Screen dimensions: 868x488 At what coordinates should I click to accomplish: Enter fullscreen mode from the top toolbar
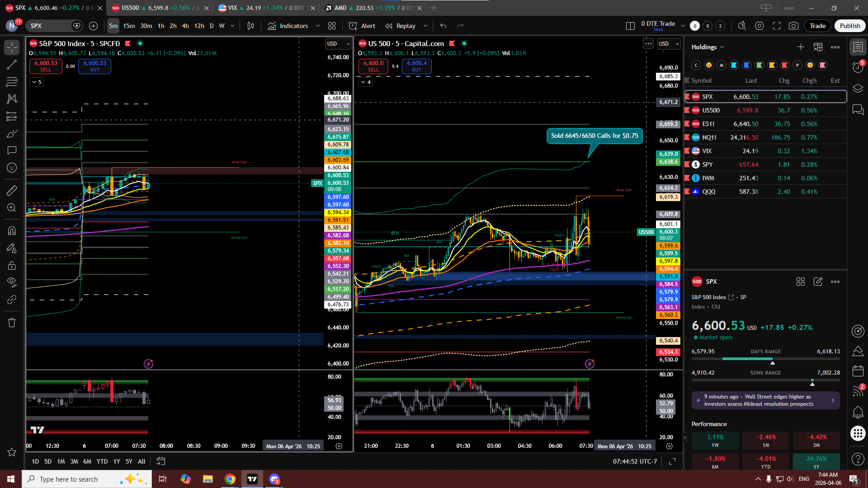coord(777,26)
